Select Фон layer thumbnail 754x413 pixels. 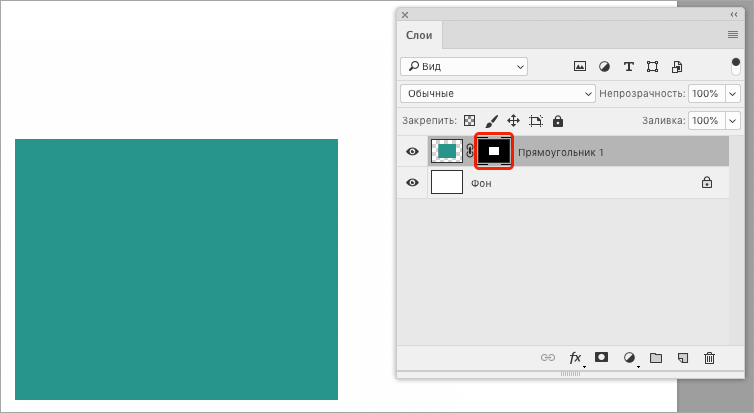pos(447,182)
